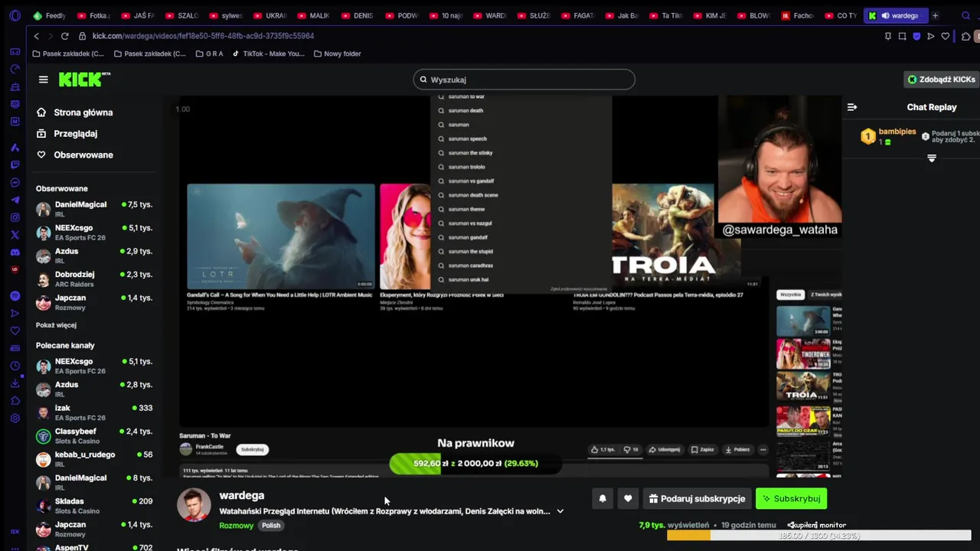Viewport: 980px width, 551px height.
Task: Switch to the Feedly browser tab
Action: click(50, 15)
